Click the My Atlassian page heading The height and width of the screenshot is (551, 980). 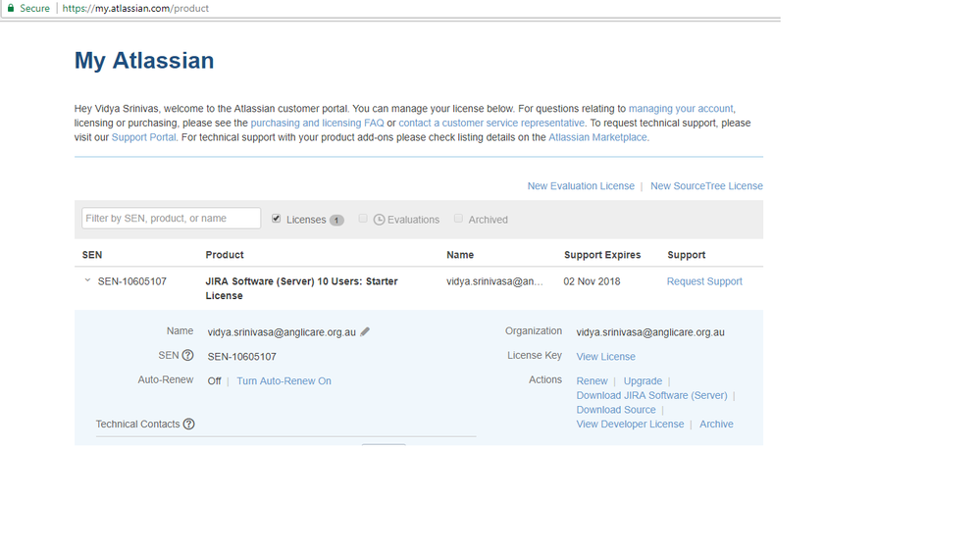144,61
